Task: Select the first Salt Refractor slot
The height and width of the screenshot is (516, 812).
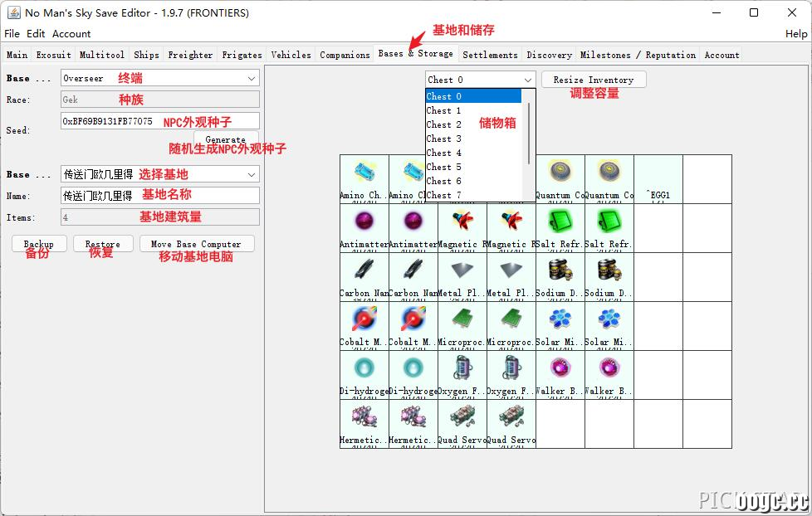Action: tap(560, 228)
